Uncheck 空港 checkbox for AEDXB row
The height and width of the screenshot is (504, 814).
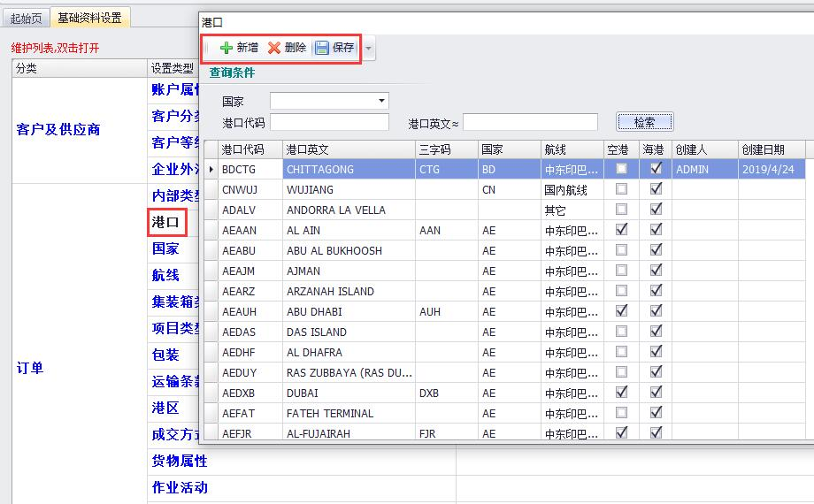(621, 392)
